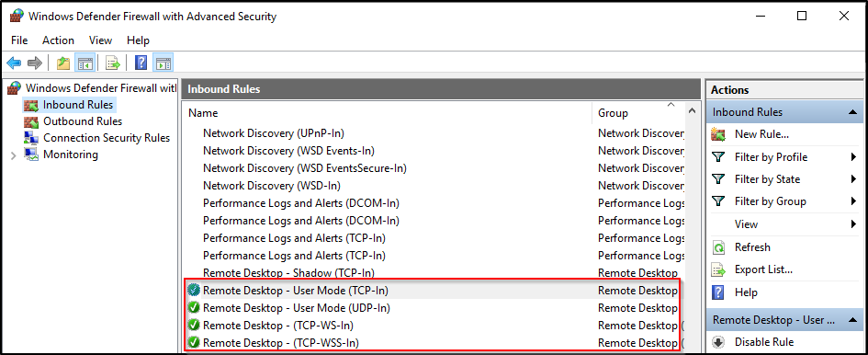This screenshot has height=355, width=868.
Task: Click the Export List toolbar icon
Action: [x=113, y=63]
